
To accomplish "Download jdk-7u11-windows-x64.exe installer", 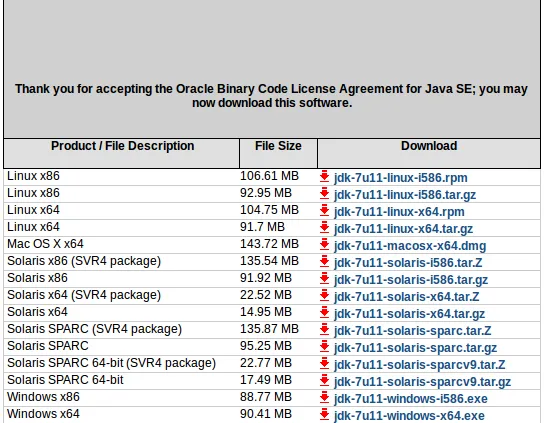I will tap(409, 416).
